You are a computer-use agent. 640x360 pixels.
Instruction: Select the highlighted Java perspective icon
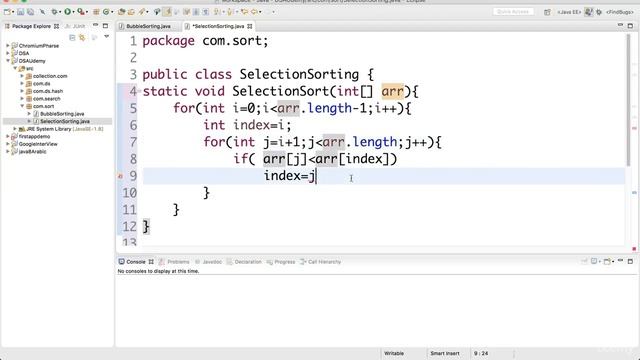click(x=589, y=12)
